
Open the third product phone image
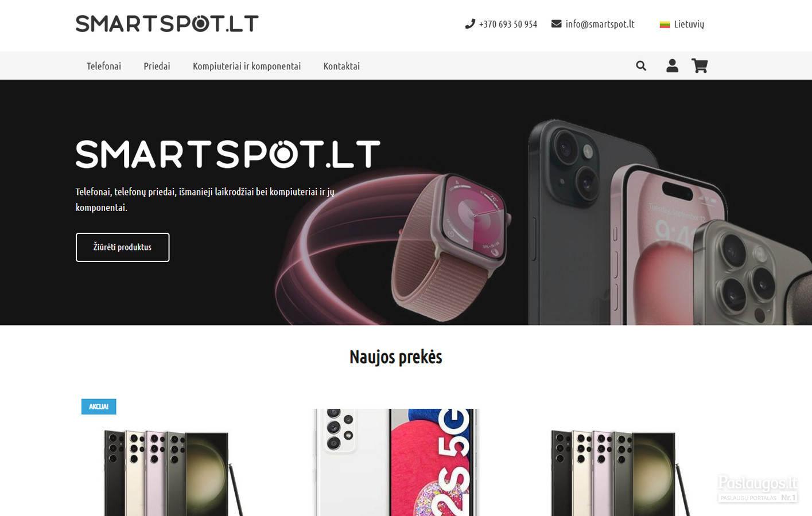pos(619,473)
